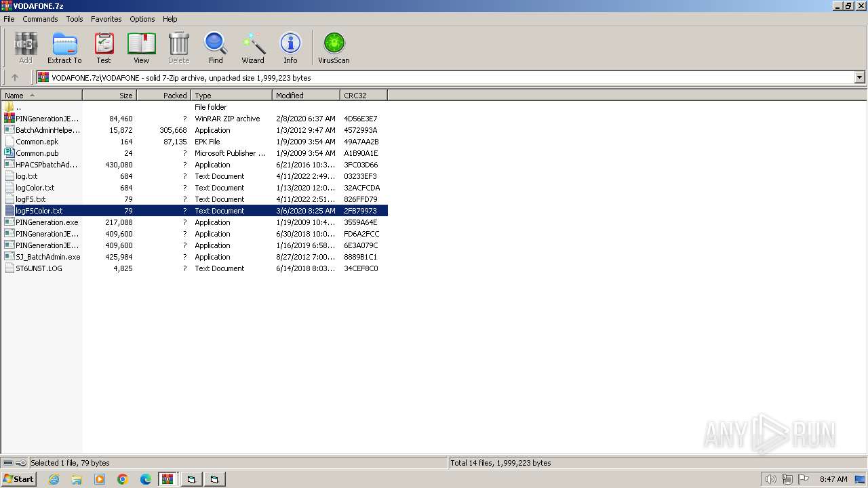Open media player from taskbar
The width and height of the screenshot is (868, 488).
point(100,479)
